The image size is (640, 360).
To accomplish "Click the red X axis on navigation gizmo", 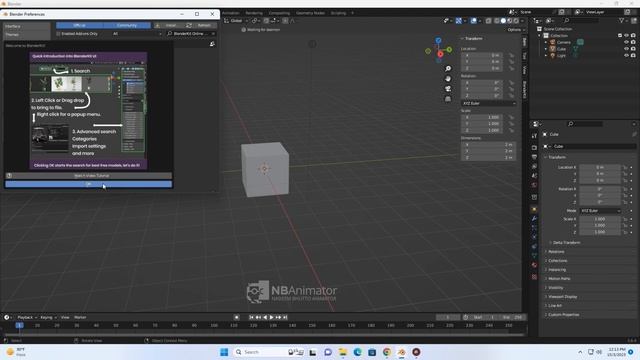I will (x=440, y=54).
